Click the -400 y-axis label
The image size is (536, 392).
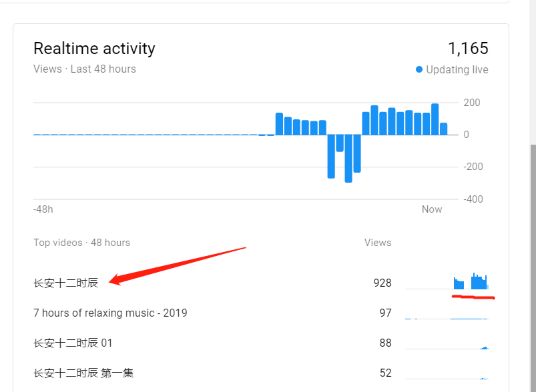click(473, 199)
